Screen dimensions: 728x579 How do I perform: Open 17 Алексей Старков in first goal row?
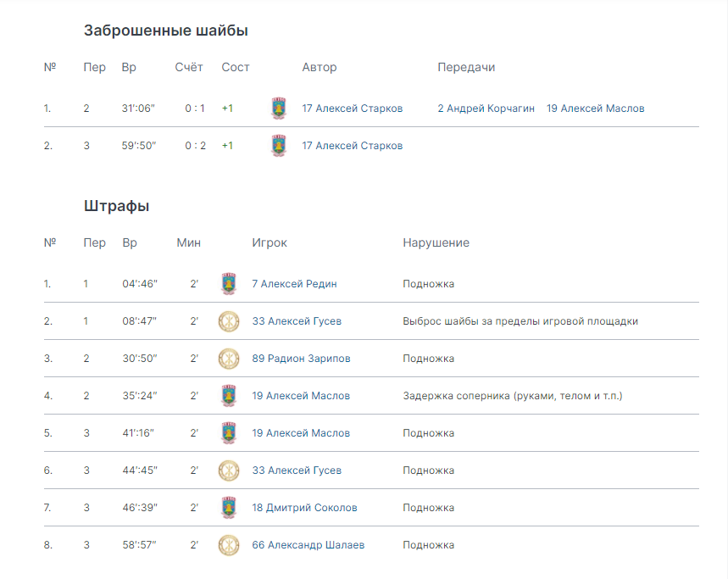(x=353, y=109)
